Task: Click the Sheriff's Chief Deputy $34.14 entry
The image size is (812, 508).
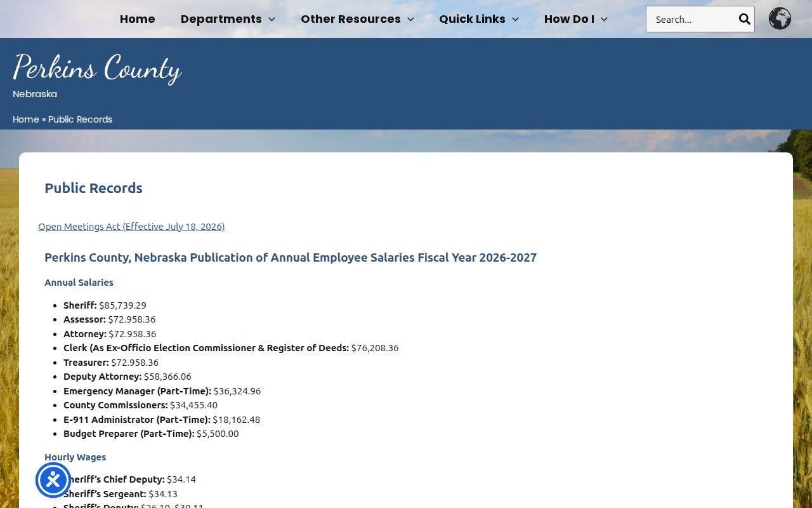Action: click(130, 479)
